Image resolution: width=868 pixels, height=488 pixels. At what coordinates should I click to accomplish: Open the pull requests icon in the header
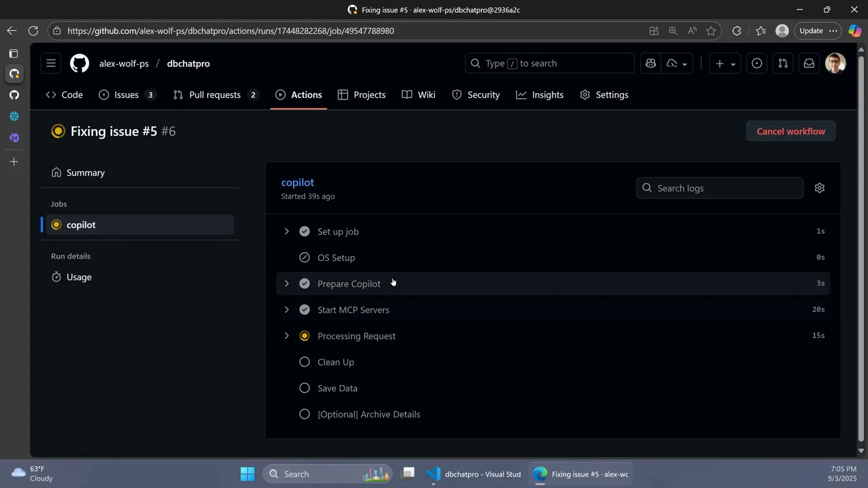click(x=783, y=63)
